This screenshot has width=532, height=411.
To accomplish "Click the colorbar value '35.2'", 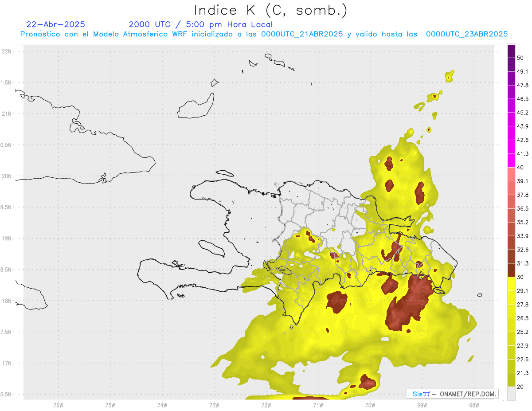I will [523, 222].
